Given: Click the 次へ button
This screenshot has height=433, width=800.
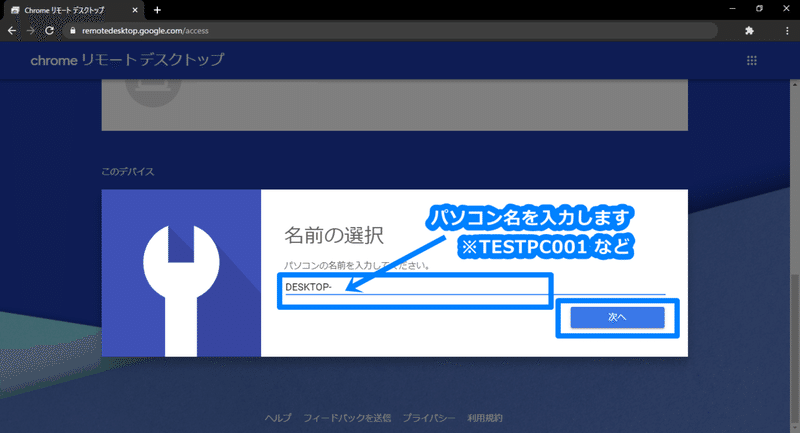Looking at the screenshot, I should point(617,317).
